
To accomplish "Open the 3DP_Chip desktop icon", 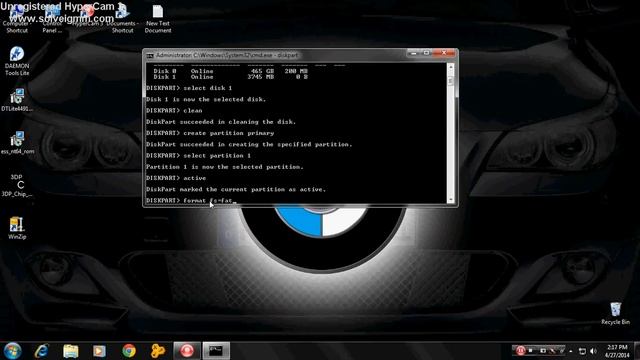I will pyautogui.click(x=17, y=185).
